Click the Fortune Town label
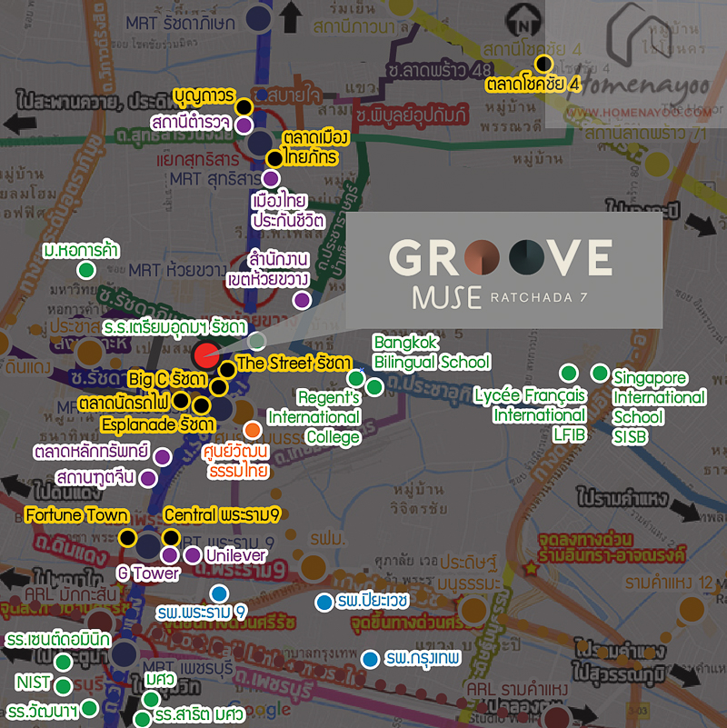This screenshot has height=728, width=727. point(76,515)
